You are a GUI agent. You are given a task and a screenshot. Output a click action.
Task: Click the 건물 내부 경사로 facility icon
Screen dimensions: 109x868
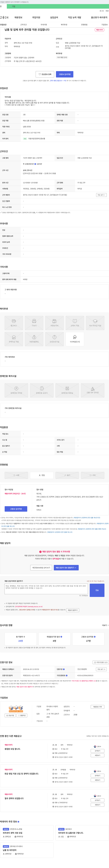click(92, 390)
